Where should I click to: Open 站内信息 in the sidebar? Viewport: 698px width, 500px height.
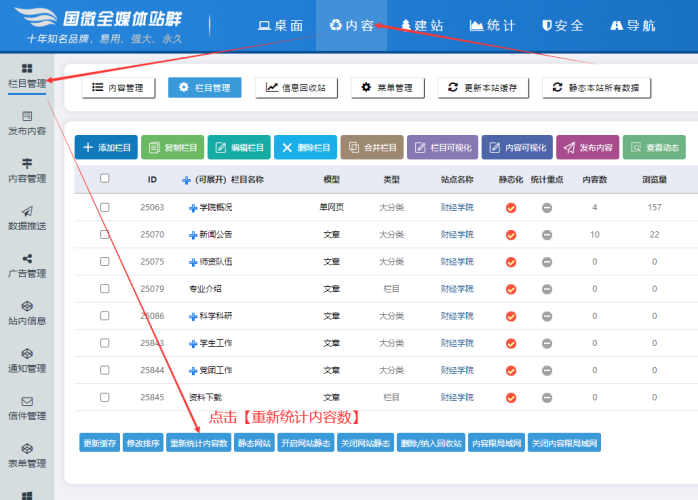26,313
